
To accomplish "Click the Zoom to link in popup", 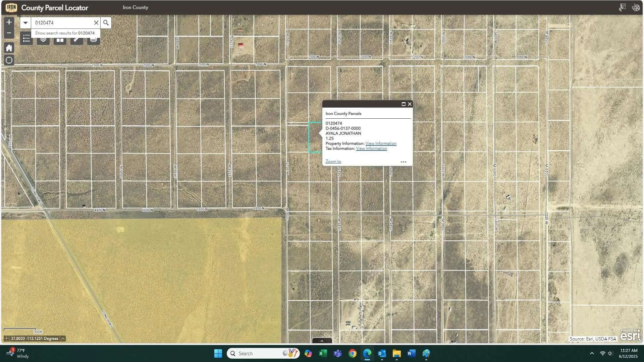I will point(333,162).
